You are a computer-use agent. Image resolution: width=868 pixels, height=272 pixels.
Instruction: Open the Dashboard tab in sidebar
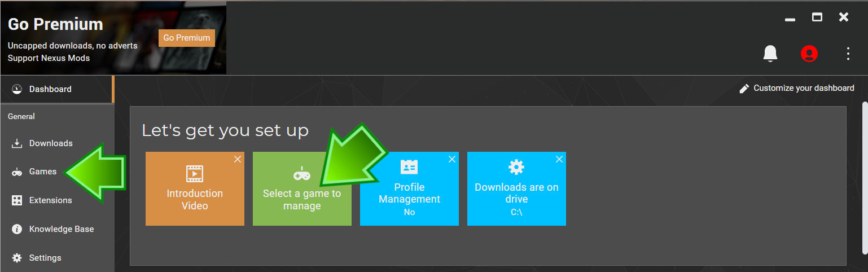(x=56, y=89)
